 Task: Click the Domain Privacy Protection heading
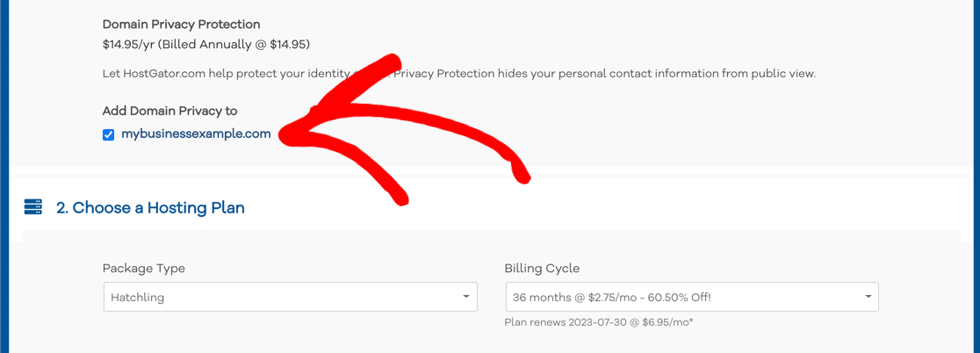[x=181, y=25]
